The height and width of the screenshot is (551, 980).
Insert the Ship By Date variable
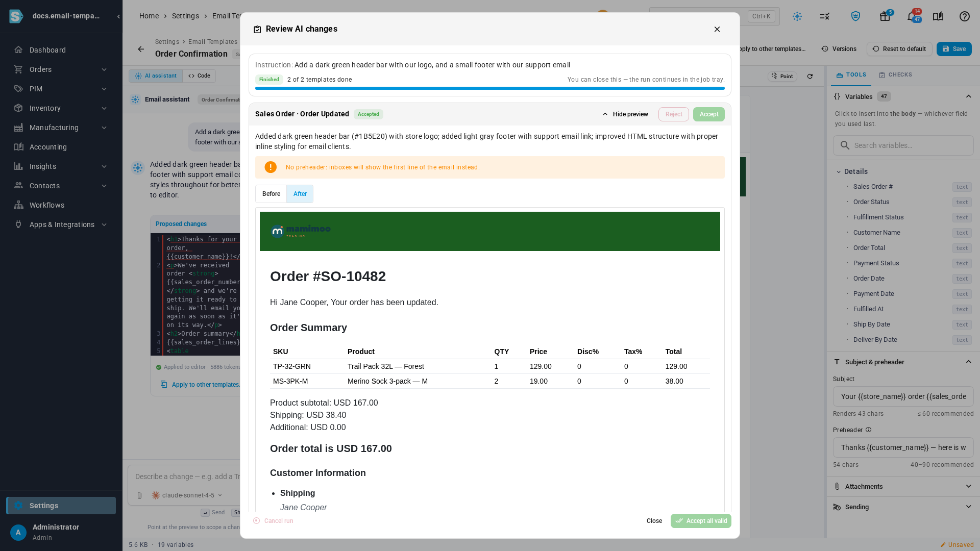click(x=903, y=324)
